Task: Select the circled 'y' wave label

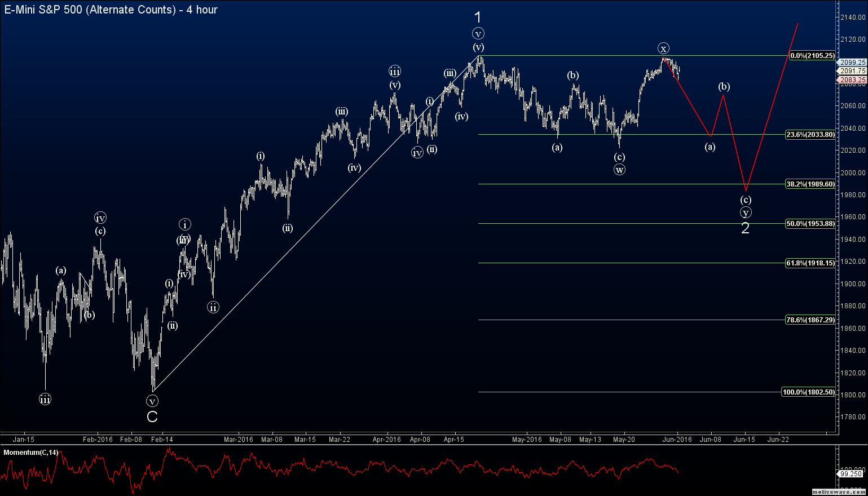Action: pos(746,212)
